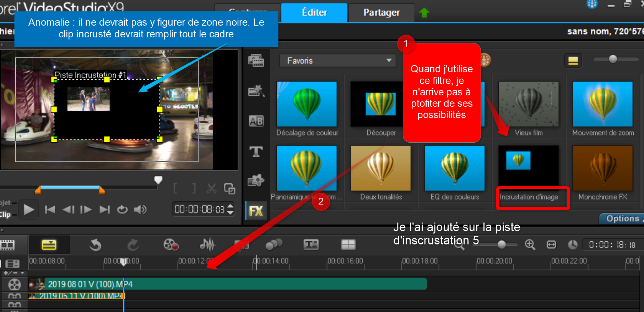This screenshot has height=312, width=644.
Task: Step to the next frame
Action: pos(86,210)
